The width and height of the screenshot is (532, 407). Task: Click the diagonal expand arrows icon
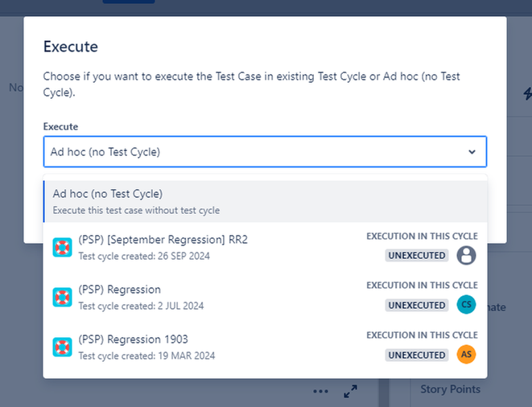pyautogui.click(x=351, y=392)
